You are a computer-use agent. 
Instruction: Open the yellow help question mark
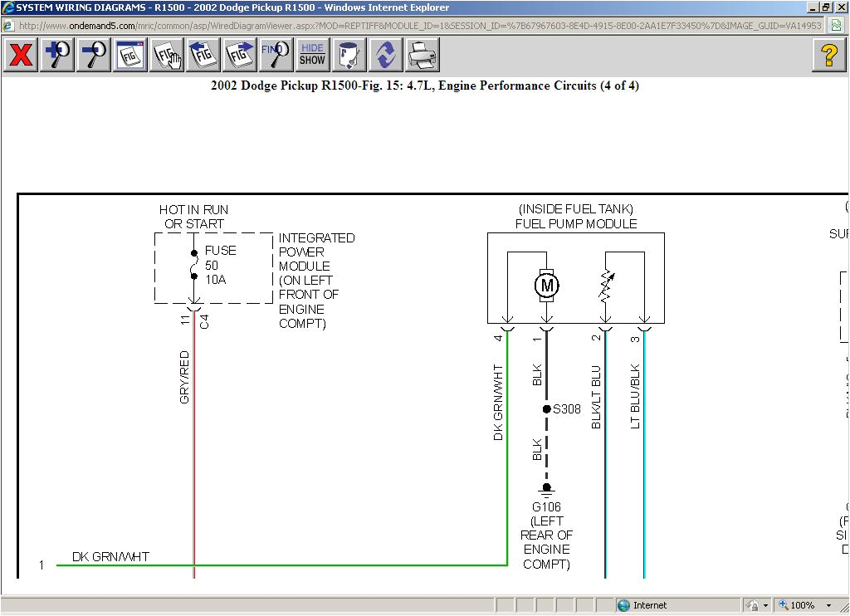(x=828, y=56)
